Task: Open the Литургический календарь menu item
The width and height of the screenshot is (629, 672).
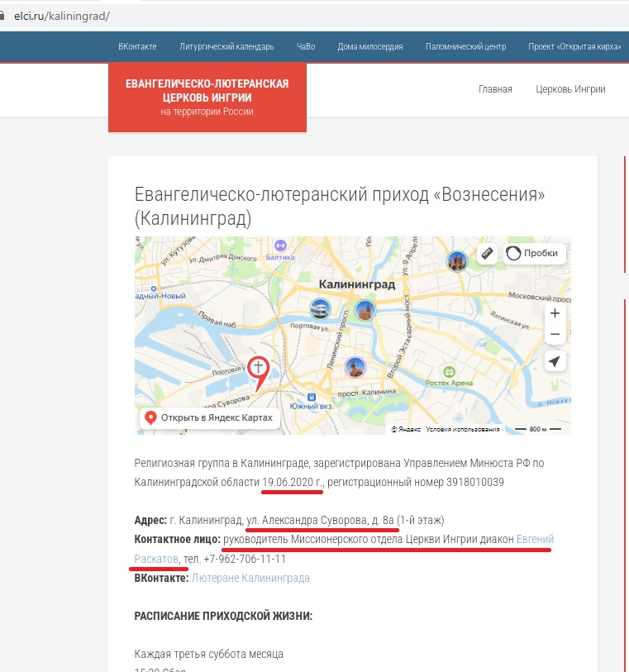Action: [226, 46]
